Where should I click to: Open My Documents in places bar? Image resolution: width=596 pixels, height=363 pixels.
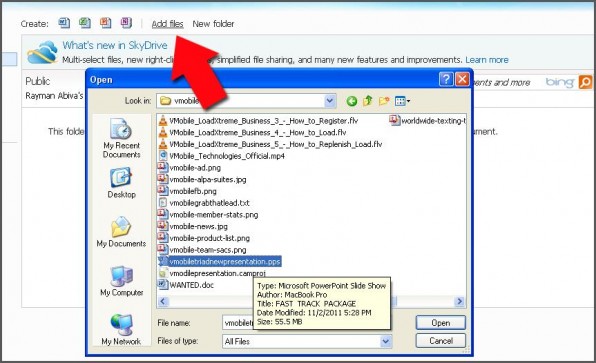tap(121, 232)
